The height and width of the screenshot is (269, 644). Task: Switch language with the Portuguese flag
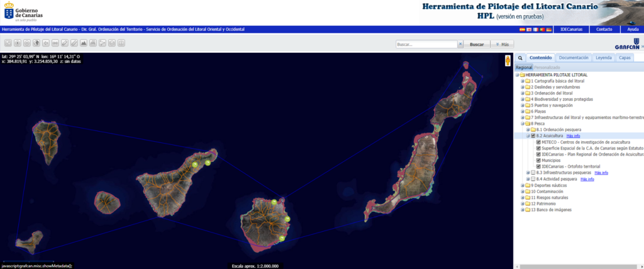(542, 30)
